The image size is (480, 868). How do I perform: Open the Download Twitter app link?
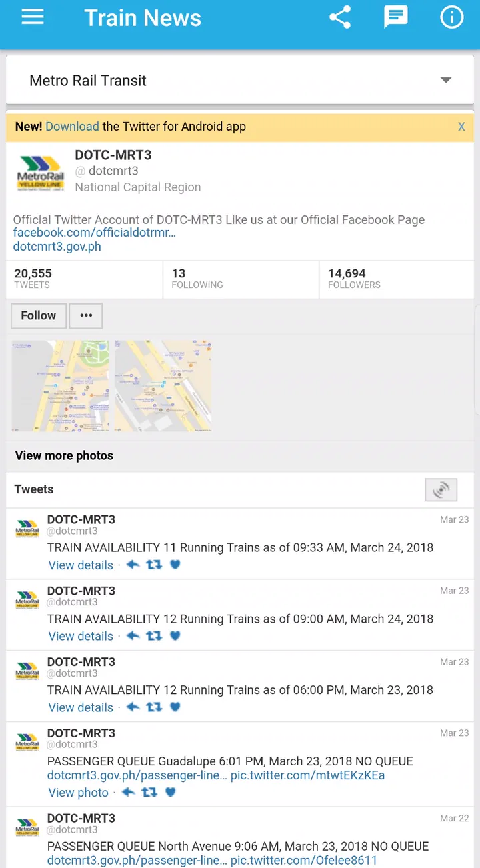(x=72, y=127)
